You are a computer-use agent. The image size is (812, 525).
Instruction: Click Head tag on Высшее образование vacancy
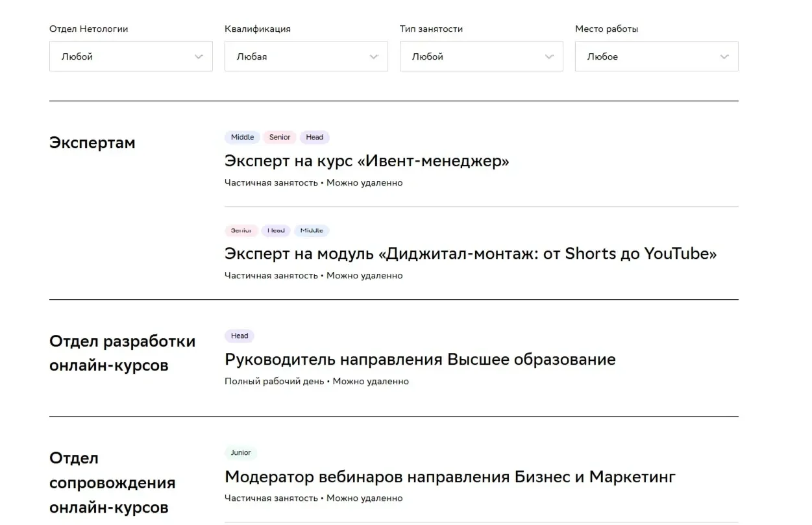click(x=240, y=336)
